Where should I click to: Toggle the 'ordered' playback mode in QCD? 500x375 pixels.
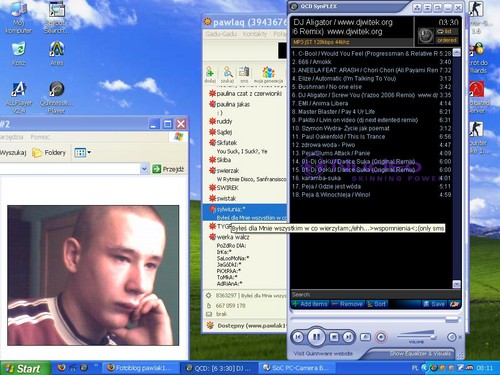(447, 40)
